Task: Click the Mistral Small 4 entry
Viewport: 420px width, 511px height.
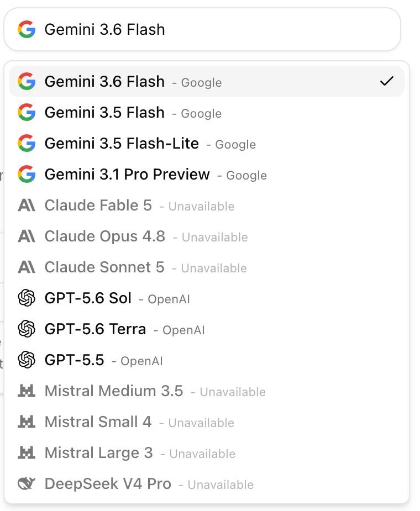Action: click(207, 422)
